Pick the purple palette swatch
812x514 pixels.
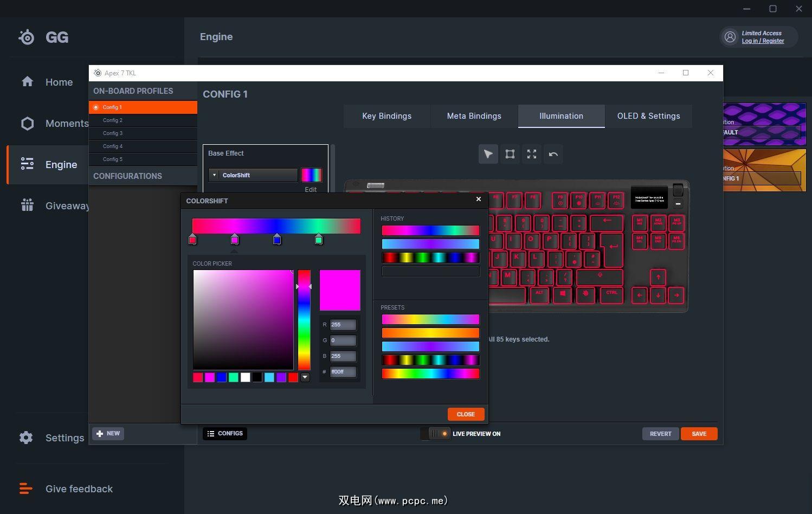[281, 377]
